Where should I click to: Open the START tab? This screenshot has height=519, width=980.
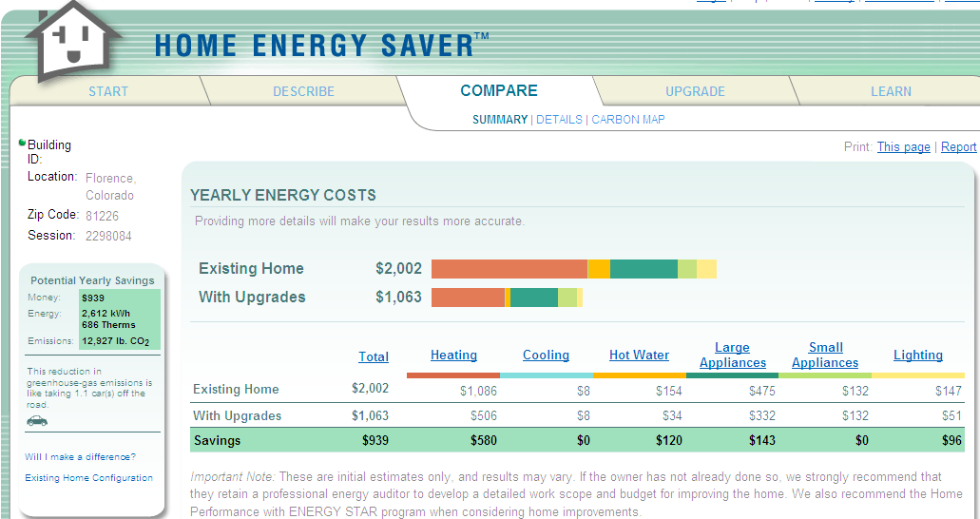(x=108, y=91)
